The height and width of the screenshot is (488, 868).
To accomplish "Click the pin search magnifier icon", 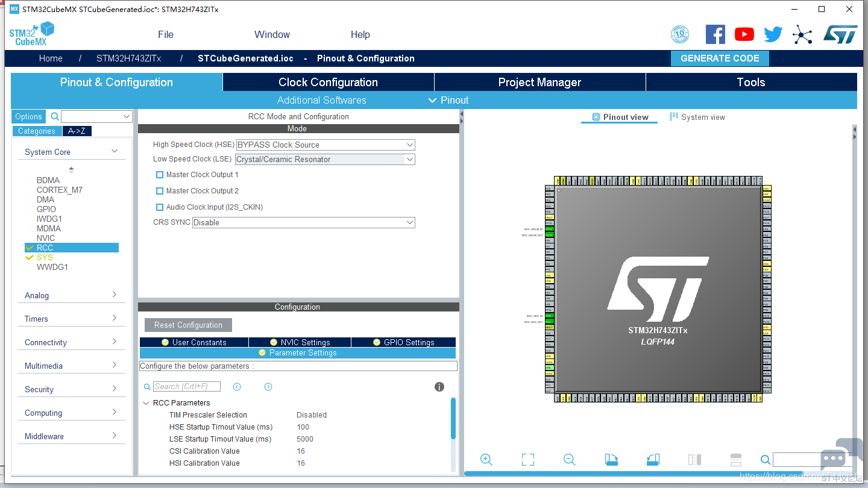I will [x=766, y=460].
